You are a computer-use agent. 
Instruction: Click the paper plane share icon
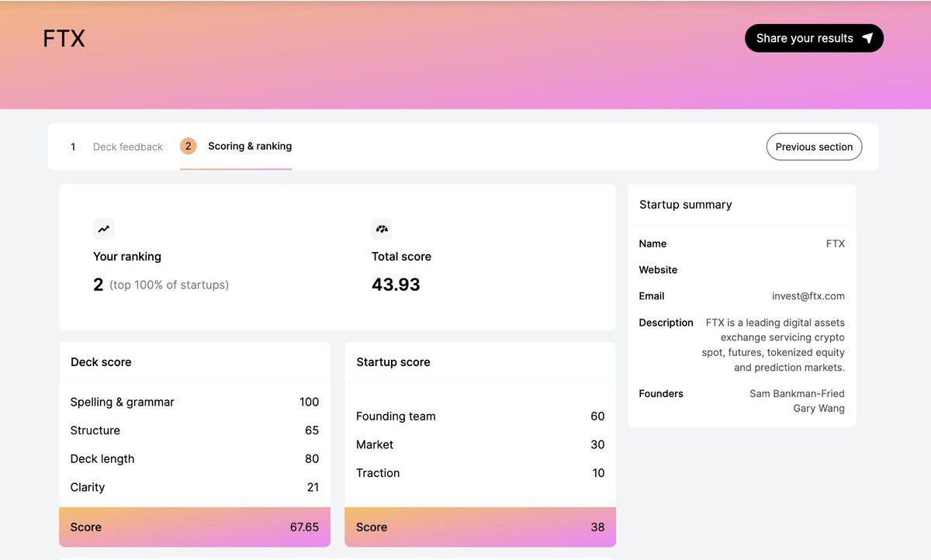(x=867, y=38)
